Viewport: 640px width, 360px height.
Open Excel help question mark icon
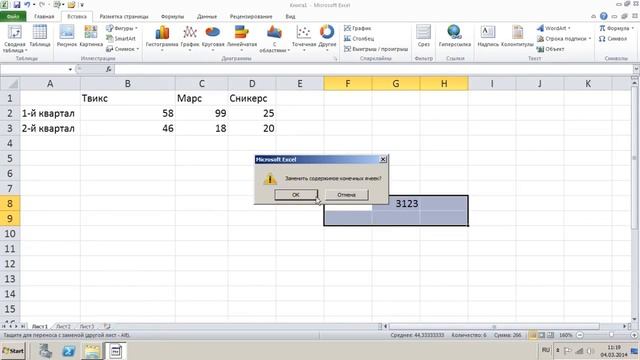(604, 16)
